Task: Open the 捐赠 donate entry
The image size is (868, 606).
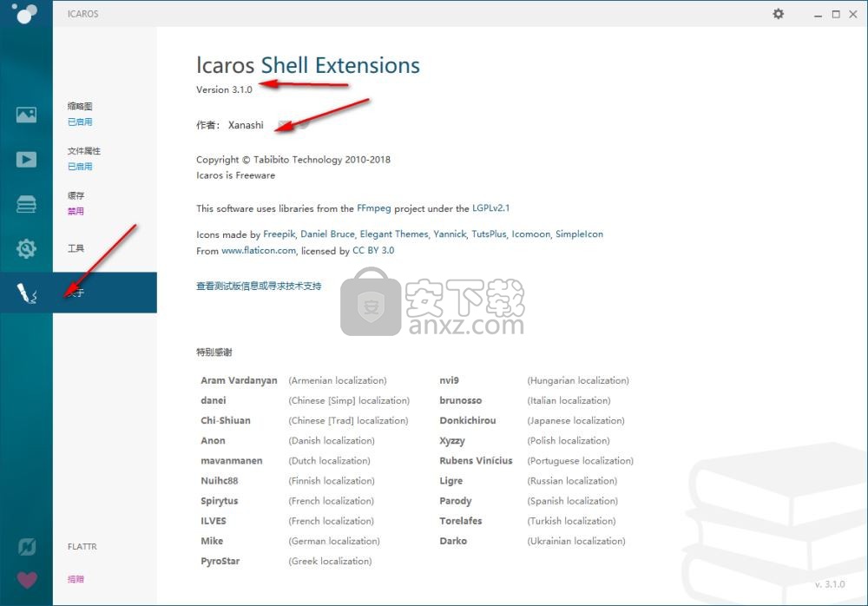Action: (x=76, y=579)
